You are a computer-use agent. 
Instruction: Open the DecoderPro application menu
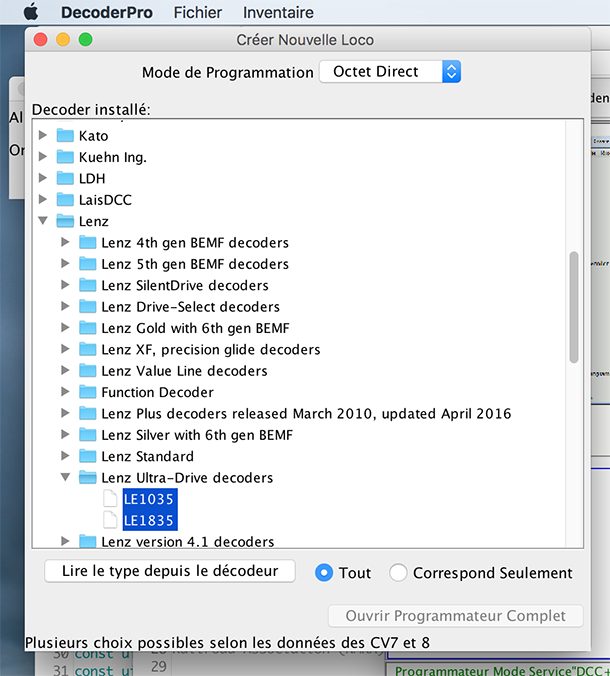click(106, 13)
